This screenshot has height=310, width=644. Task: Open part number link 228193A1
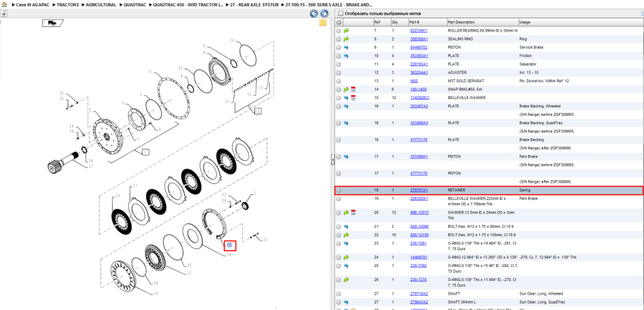click(x=419, y=64)
